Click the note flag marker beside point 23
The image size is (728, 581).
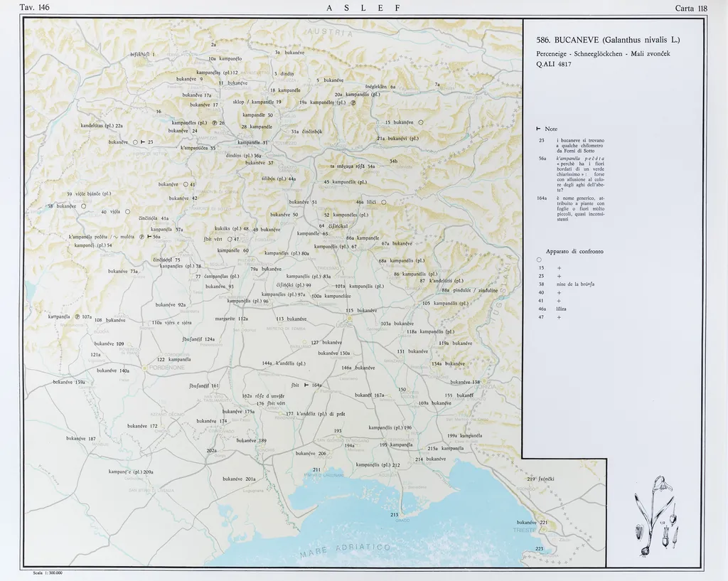point(143,142)
